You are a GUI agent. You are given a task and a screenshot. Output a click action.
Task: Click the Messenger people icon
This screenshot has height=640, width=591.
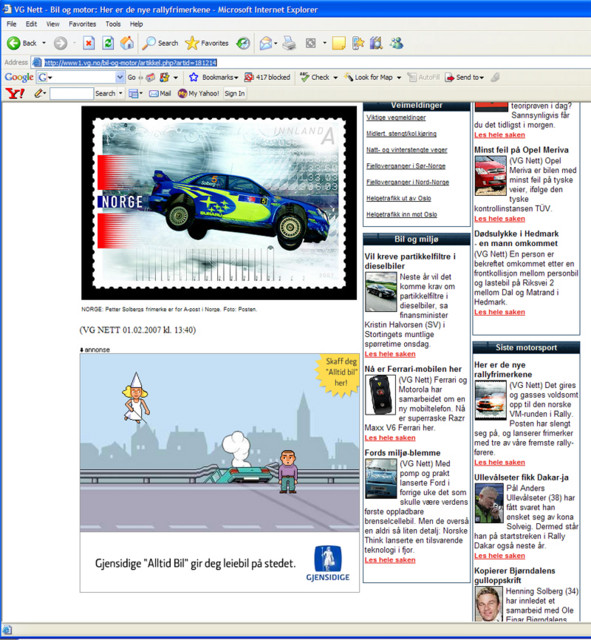click(396, 43)
